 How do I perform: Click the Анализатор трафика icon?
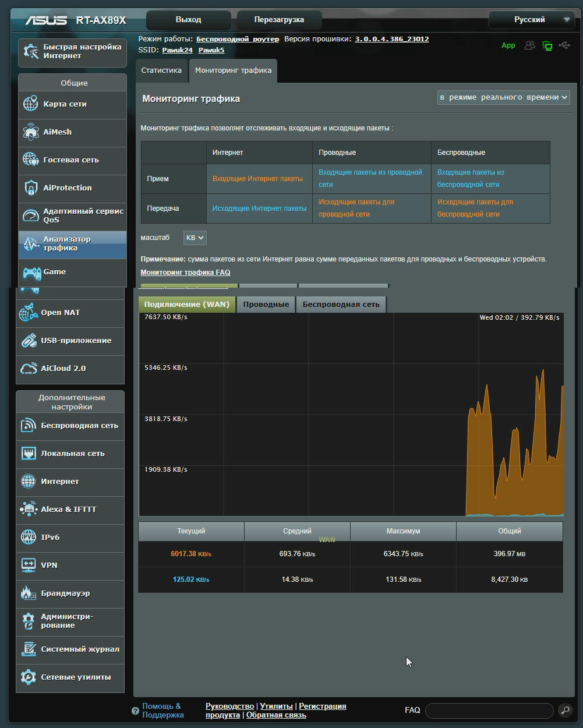tap(30, 244)
